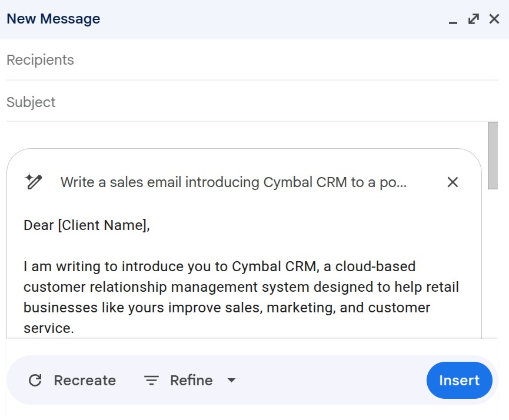Click the message body scrollbar thumb
Screen dimensions: 509x420
click(493, 155)
